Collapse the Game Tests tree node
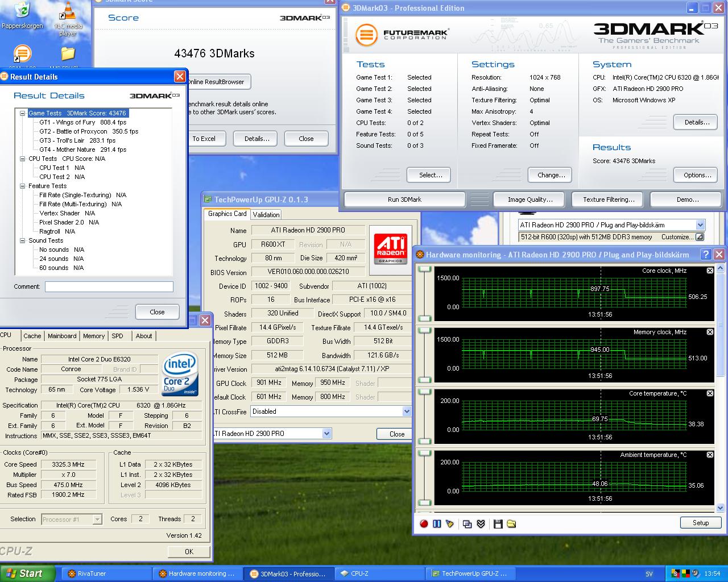Viewport: 728px width, 582px height. pyautogui.click(x=23, y=113)
